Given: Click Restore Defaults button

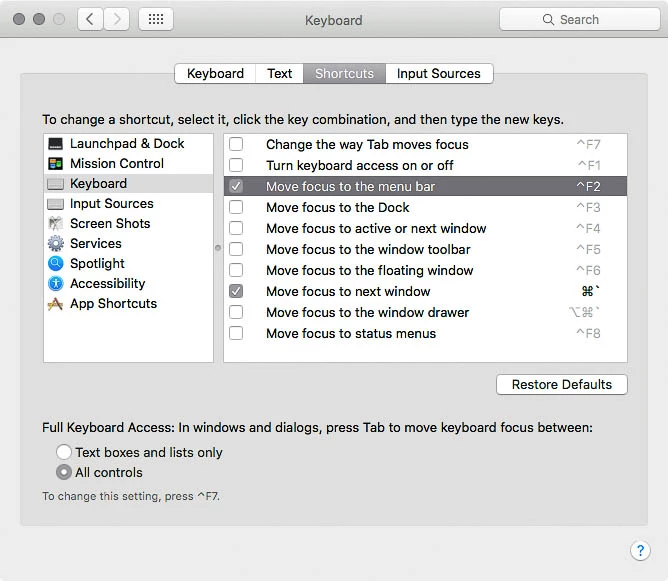Looking at the screenshot, I should point(561,385).
